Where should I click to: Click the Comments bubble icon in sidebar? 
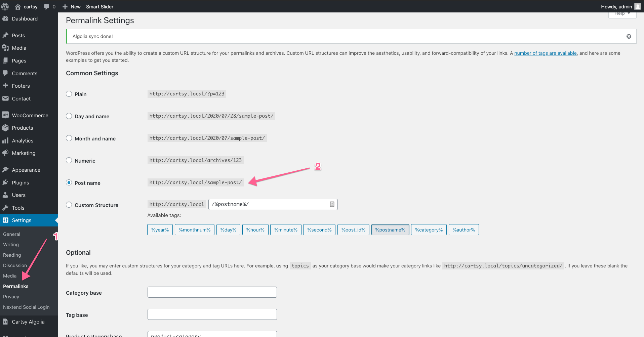[x=5, y=73]
